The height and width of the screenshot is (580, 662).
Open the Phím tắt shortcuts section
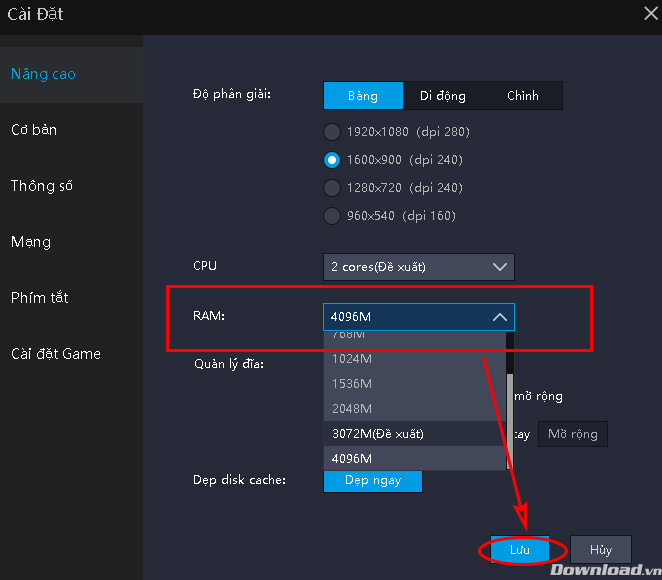point(39,298)
